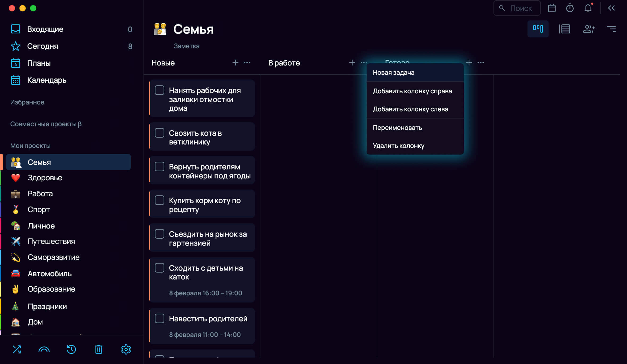The height and width of the screenshot is (364, 627).
Task: Switch to the kanban board view icon
Action: [x=538, y=29]
